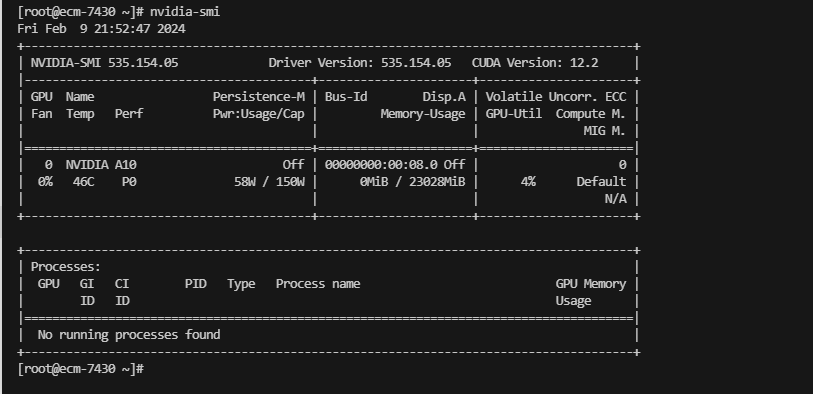
Task: Click the 46C temperature value
Action: pyautogui.click(x=83, y=182)
